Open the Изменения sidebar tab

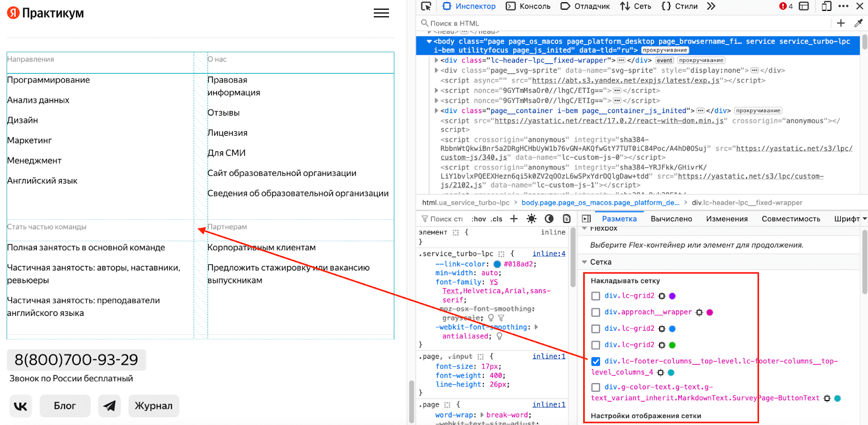(727, 219)
